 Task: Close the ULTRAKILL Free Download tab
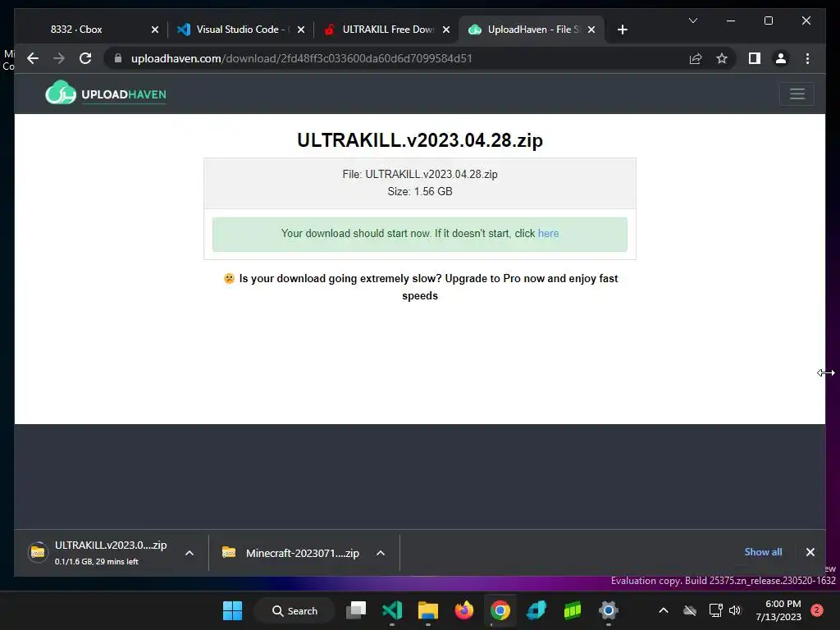[x=446, y=30]
